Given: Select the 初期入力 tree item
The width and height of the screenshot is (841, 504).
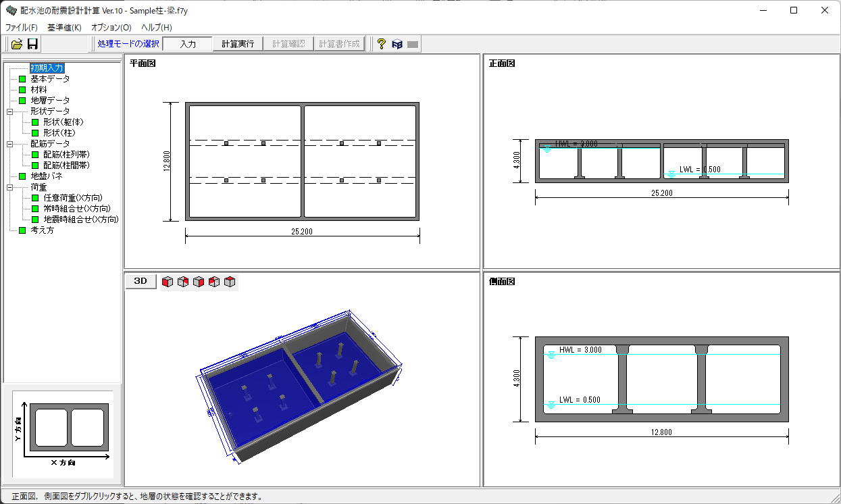Looking at the screenshot, I should click(x=47, y=68).
